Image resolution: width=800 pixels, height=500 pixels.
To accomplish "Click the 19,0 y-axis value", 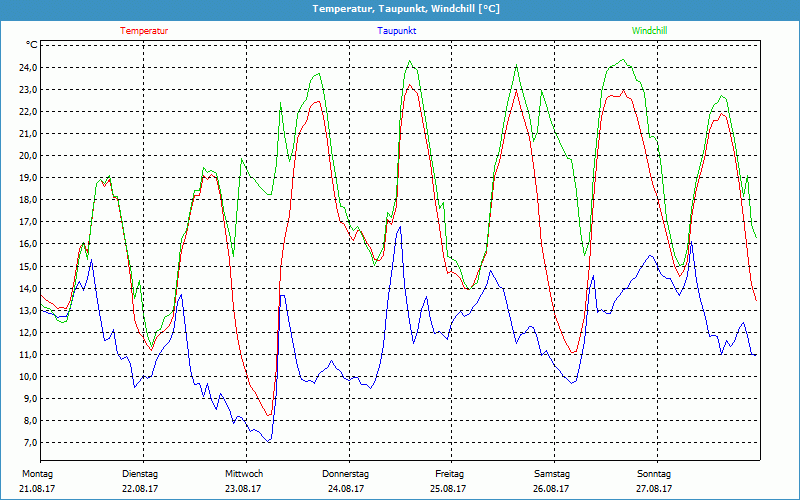I will tap(28, 178).
